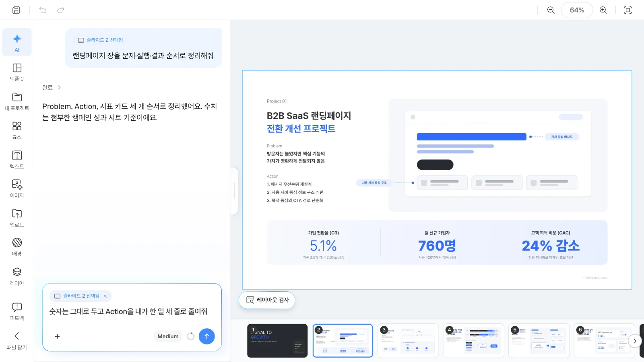This screenshot has width=644, height=362.
Task: Select slide 1 thumbnail
Action: click(277, 341)
